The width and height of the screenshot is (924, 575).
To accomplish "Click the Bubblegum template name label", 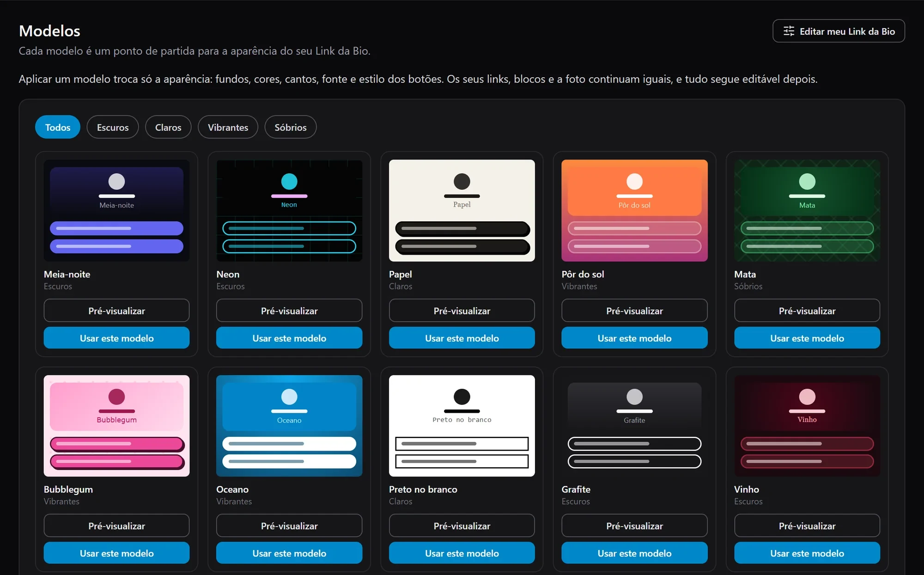I will (68, 489).
